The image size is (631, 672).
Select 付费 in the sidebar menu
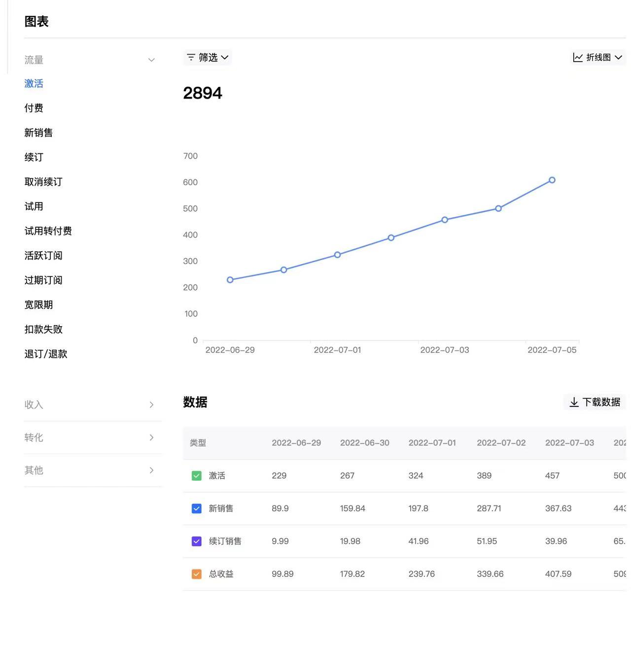(33, 108)
